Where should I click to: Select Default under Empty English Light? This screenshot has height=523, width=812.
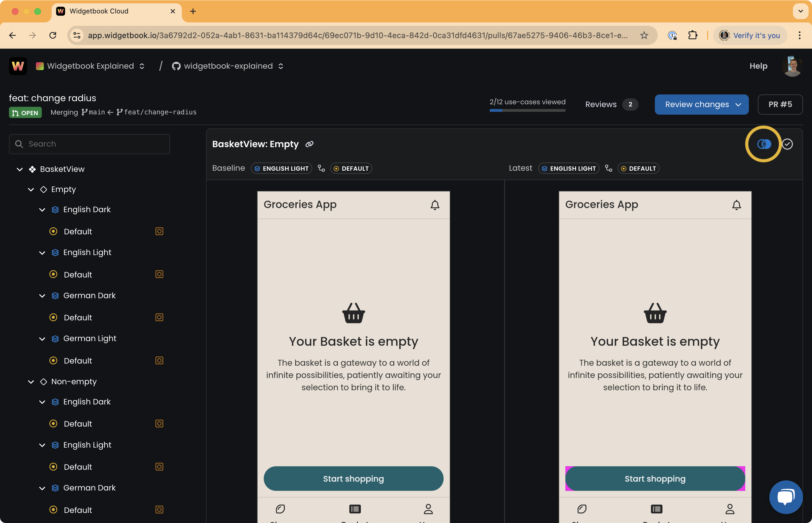pyautogui.click(x=78, y=274)
